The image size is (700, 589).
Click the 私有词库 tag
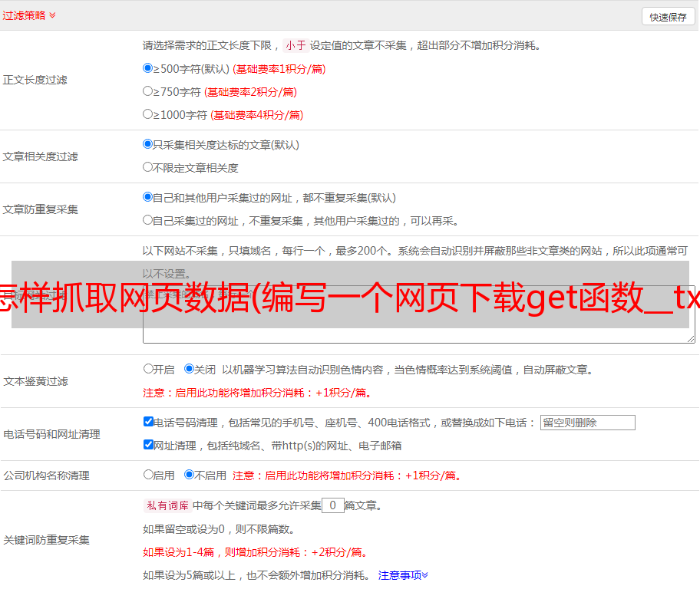166,505
